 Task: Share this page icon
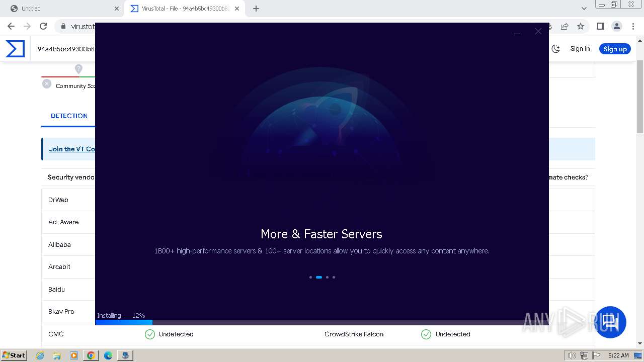coord(565,26)
